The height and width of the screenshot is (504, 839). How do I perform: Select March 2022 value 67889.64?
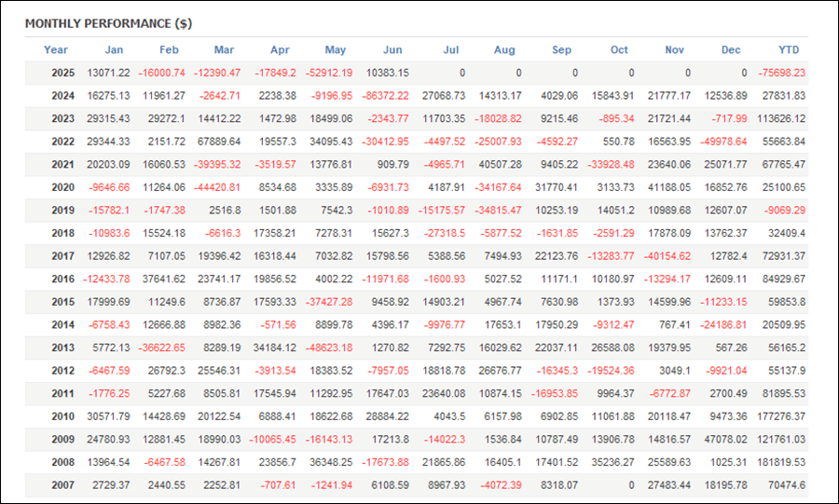click(x=219, y=142)
